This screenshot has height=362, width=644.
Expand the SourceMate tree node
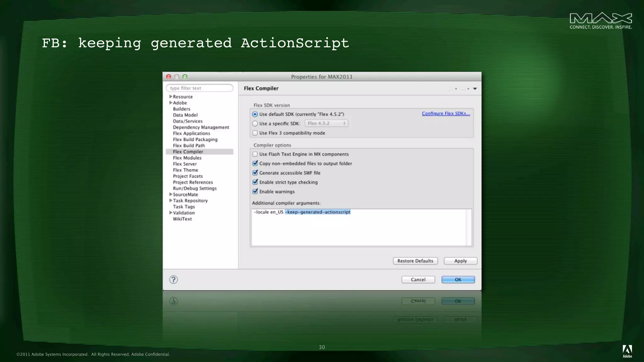coord(171,194)
